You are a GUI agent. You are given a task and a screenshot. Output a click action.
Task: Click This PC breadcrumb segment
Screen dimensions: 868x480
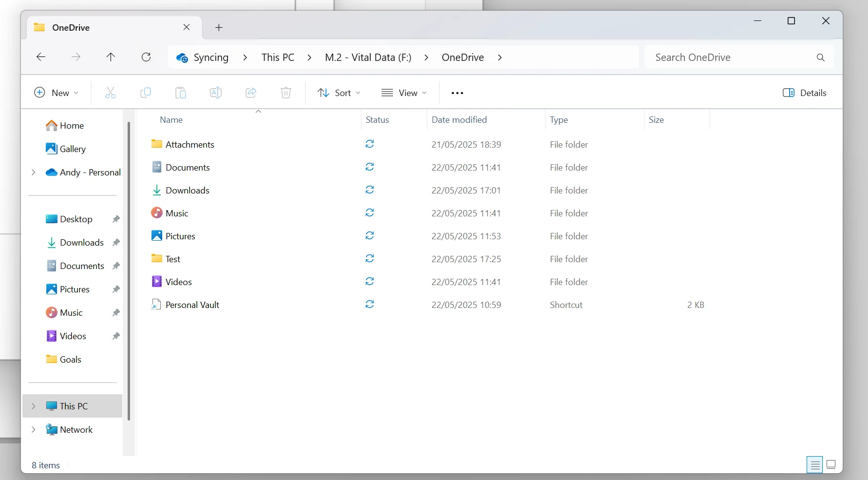pyautogui.click(x=278, y=58)
